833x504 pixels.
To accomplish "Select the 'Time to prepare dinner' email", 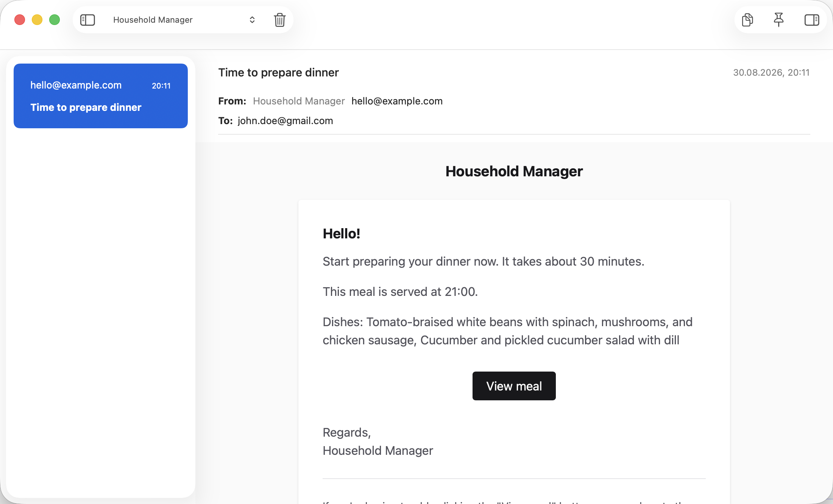I will [101, 96].
